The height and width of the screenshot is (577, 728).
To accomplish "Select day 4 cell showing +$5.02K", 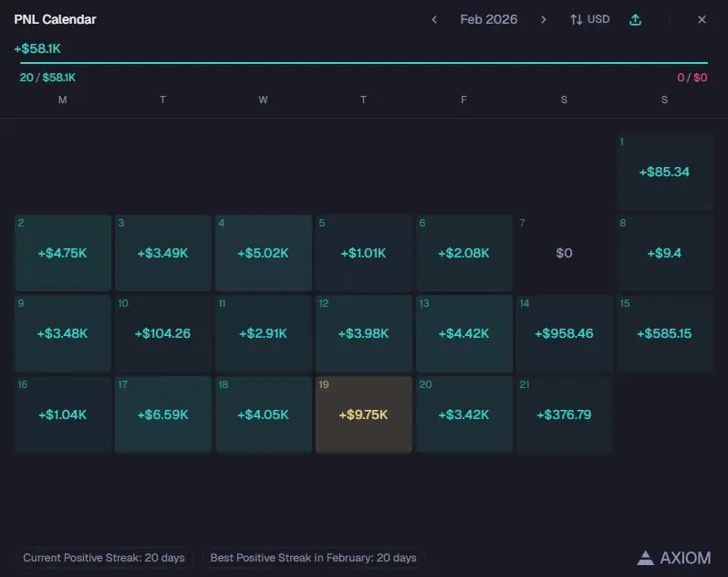I will tap(264, 253).
